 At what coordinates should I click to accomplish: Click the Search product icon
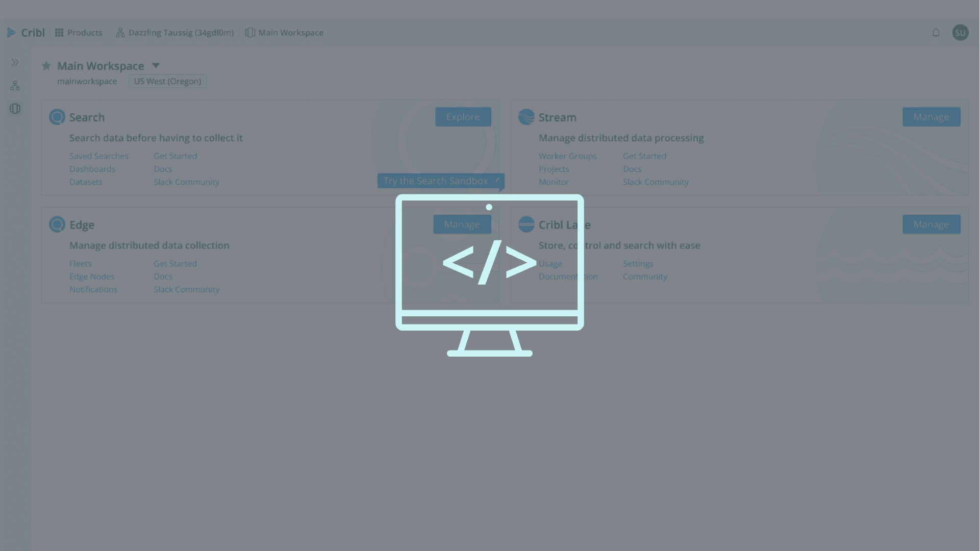(x=57, y=117)
